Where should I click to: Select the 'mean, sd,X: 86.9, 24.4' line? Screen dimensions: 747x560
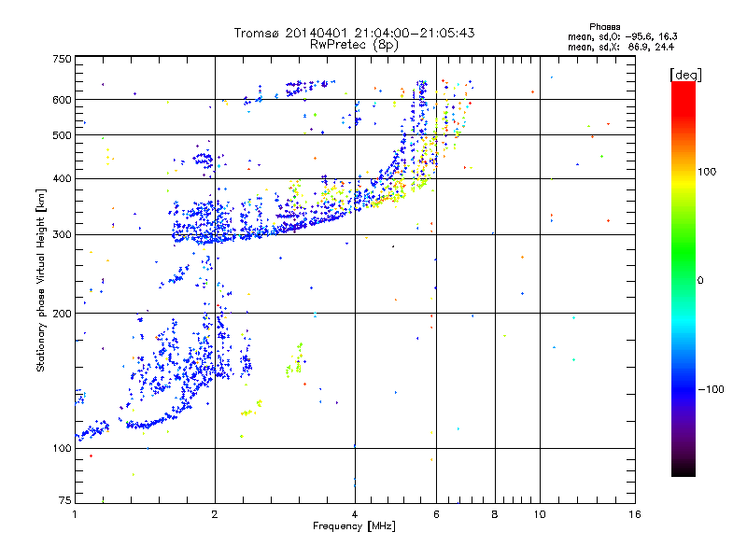(621, 47)
